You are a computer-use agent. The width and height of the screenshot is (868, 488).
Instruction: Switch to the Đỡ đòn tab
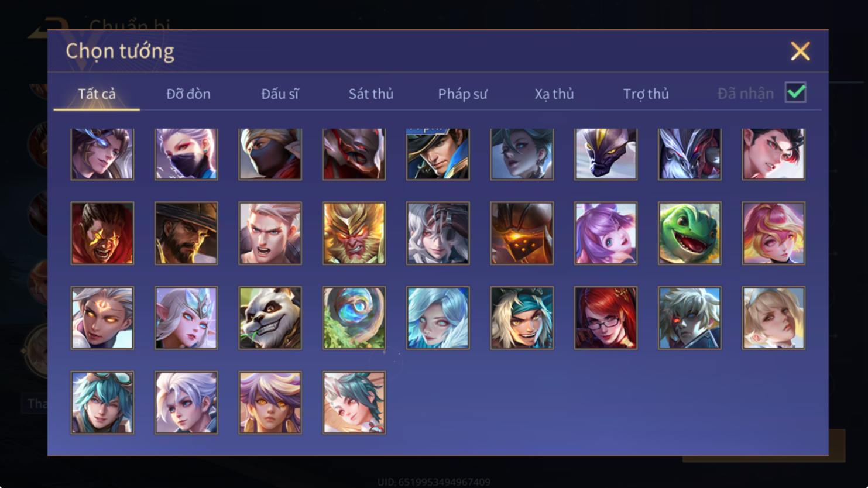click(188, 94)
